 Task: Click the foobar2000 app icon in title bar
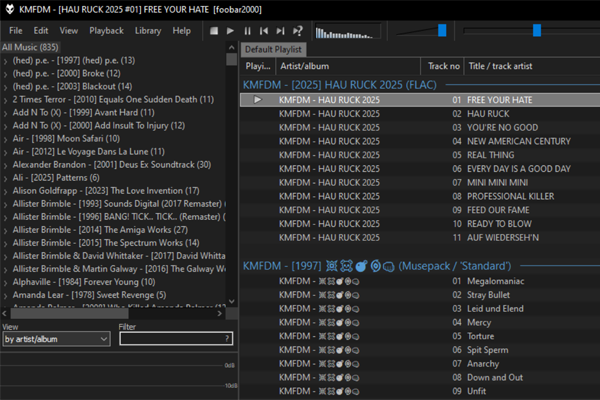[x=10, y=9]
